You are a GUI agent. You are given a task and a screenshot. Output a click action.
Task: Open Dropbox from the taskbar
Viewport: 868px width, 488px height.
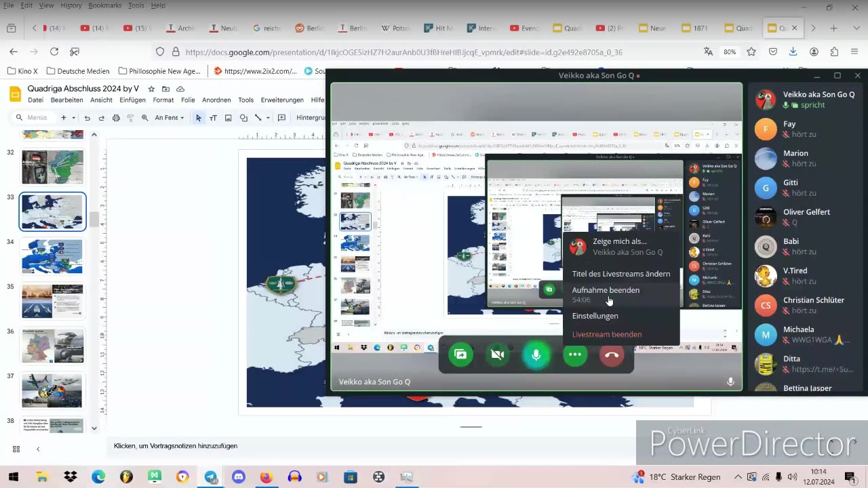point(71,477)
